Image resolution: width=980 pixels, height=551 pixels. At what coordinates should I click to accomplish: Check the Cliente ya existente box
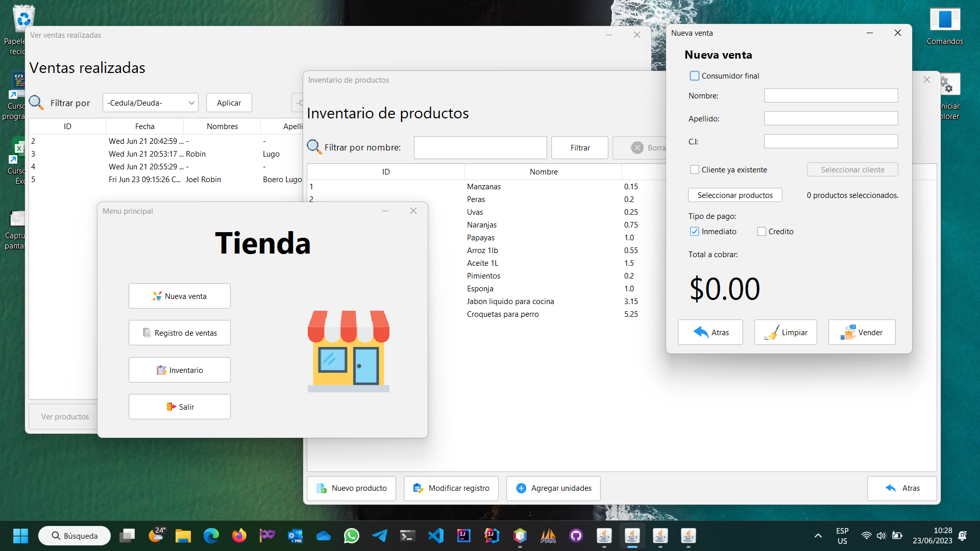point(695,170)
